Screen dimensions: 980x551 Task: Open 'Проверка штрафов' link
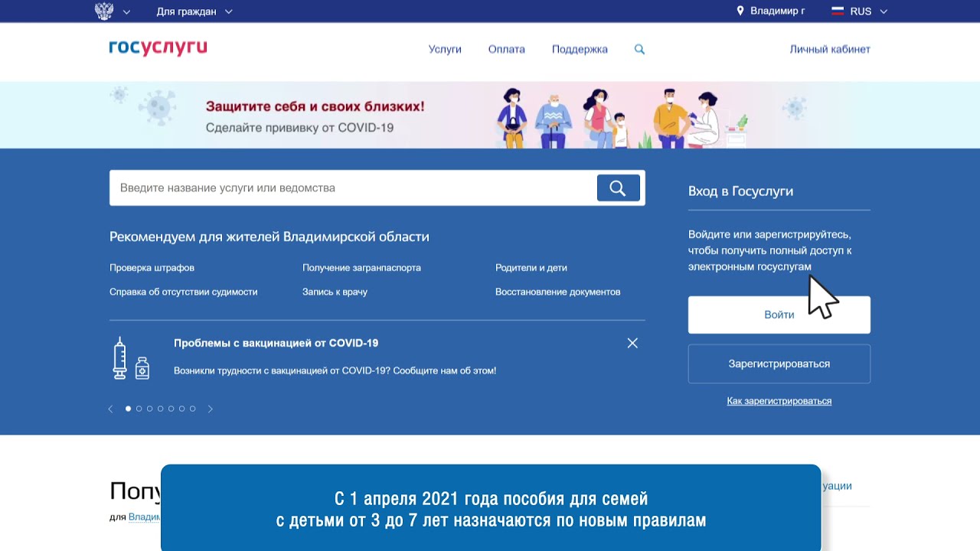152,268
